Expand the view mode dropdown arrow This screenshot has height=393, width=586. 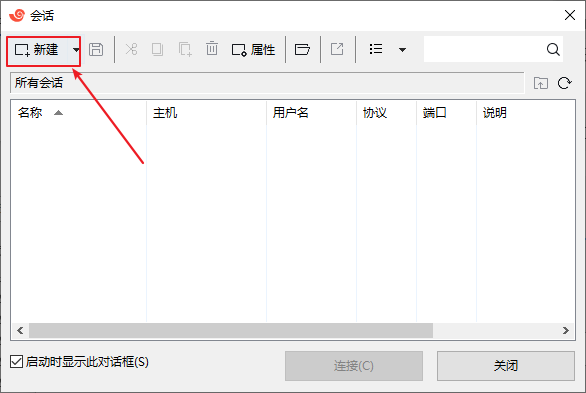point(403,50)
